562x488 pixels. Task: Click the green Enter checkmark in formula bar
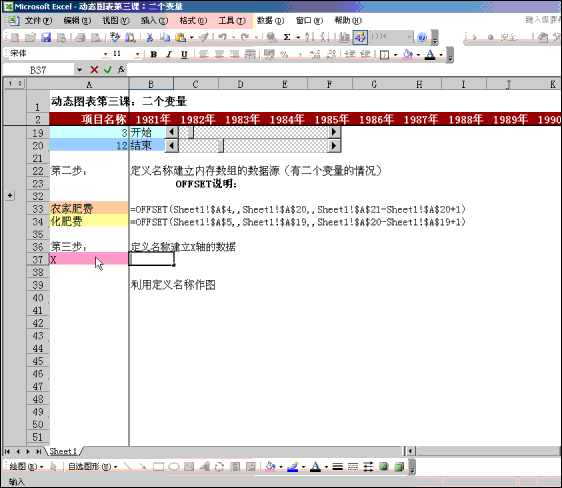tap(108, 70)
